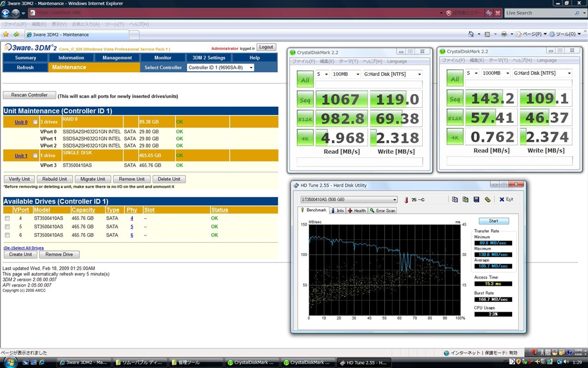
Task: Open the IE favorites star icon
Action: click(x=6, y=34)
